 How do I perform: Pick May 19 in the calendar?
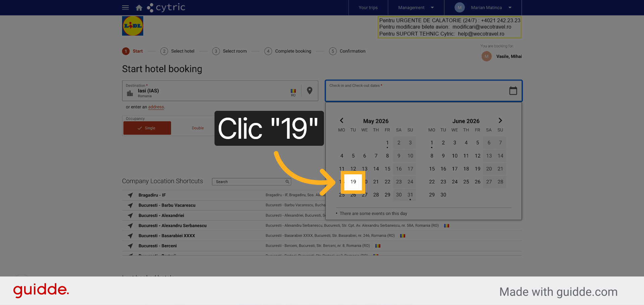tap(353, 182)
